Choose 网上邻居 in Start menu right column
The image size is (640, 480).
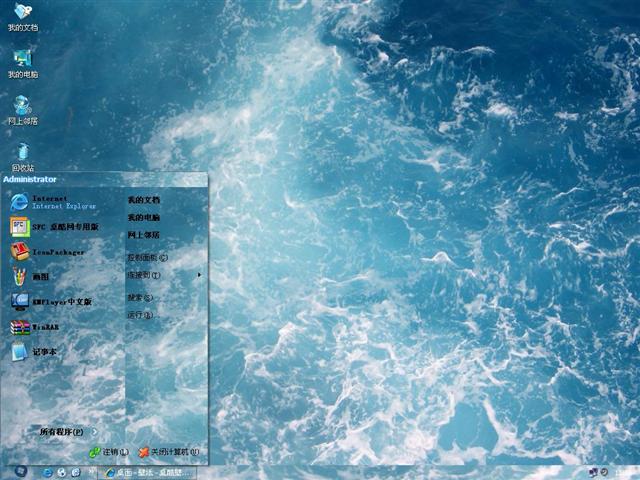pyautogui.click(x=144, y=235)
